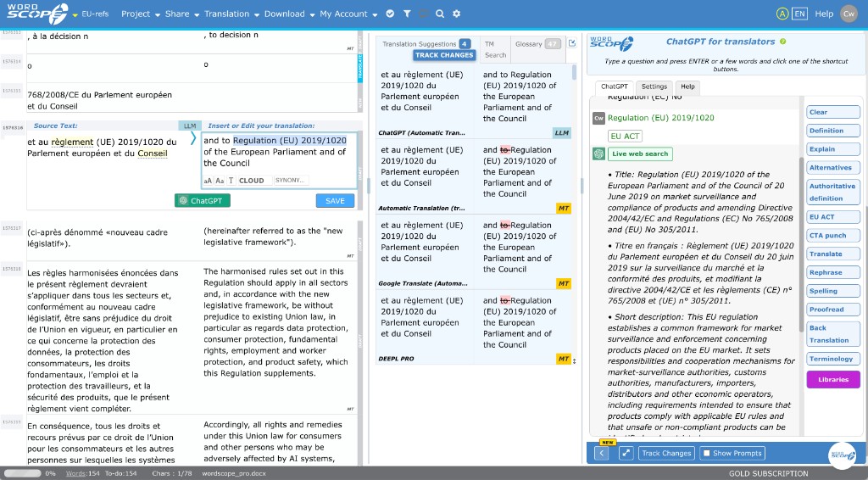Enable the Show Prompts checkbox
This screenshot has height=480, width=868.
[706, 453]
